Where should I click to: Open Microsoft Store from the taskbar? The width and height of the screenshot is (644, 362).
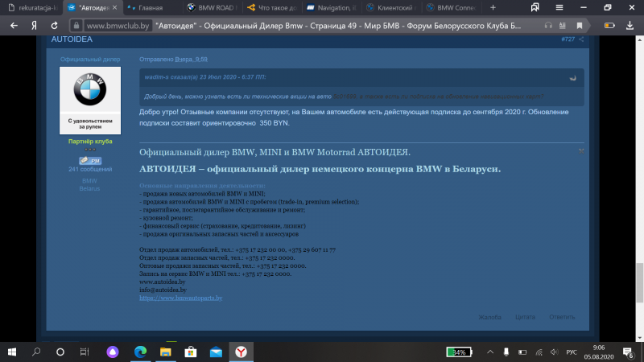[191, 352]
